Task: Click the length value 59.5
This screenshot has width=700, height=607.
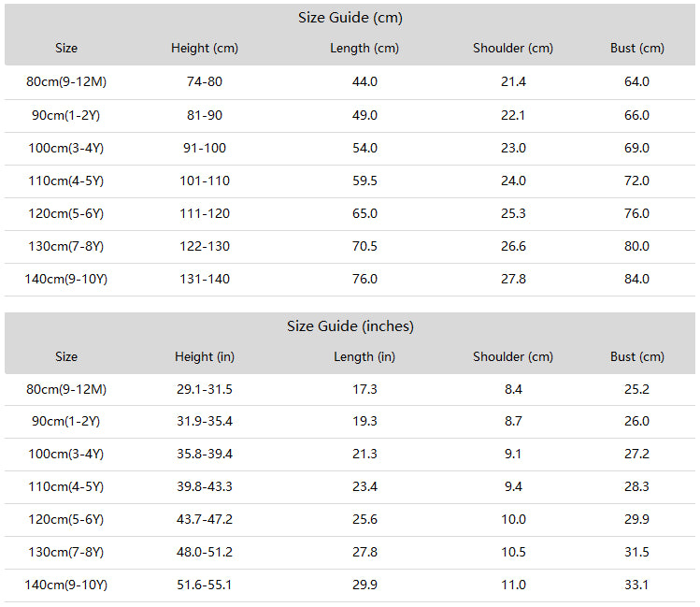Action: coord(364,181)
